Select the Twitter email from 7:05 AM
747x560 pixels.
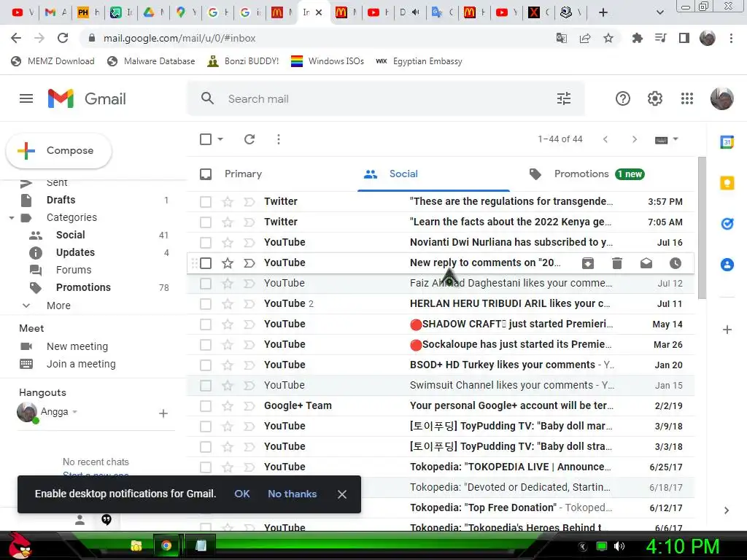click(206, 222)
